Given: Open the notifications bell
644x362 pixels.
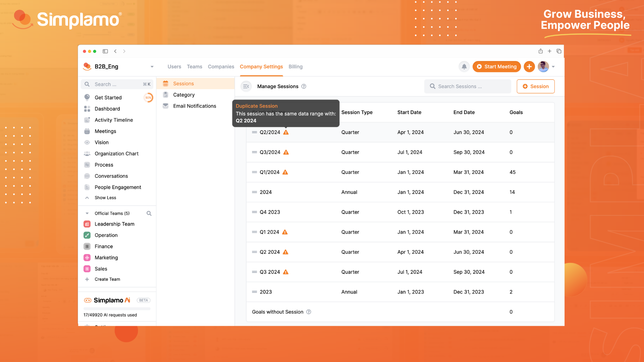Looking at the screenshot, I should point(464,67).
